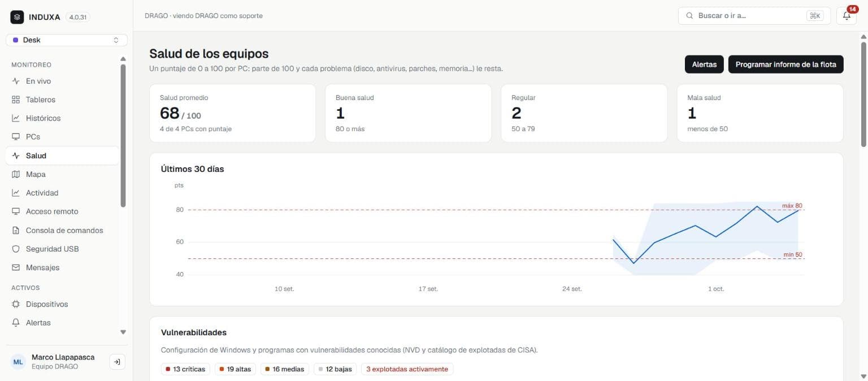This screenshot has width=868, height=381.
Task: Open PCs via its monitor icon
Action: coord(16,137)
